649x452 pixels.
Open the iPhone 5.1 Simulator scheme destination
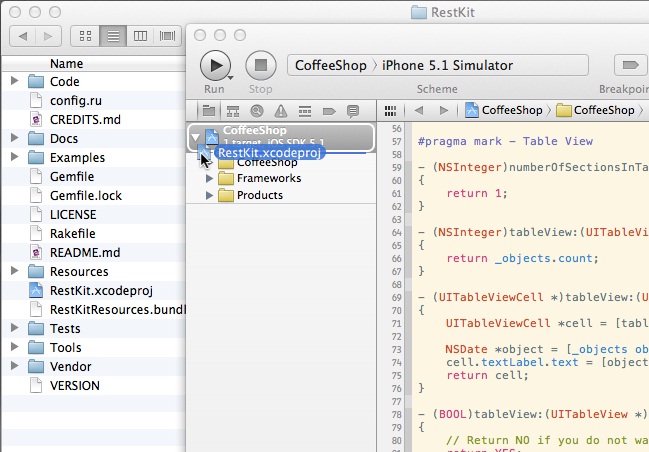coord(447,65)
